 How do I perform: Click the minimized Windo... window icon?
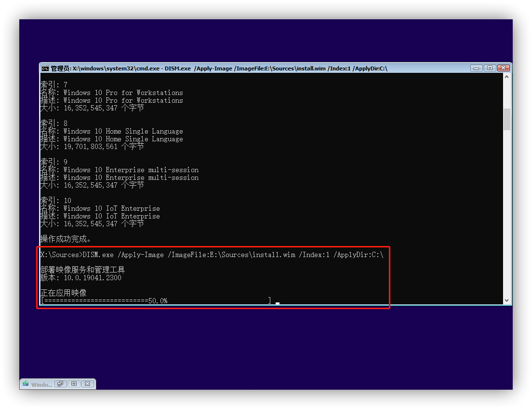pos(26,384)
